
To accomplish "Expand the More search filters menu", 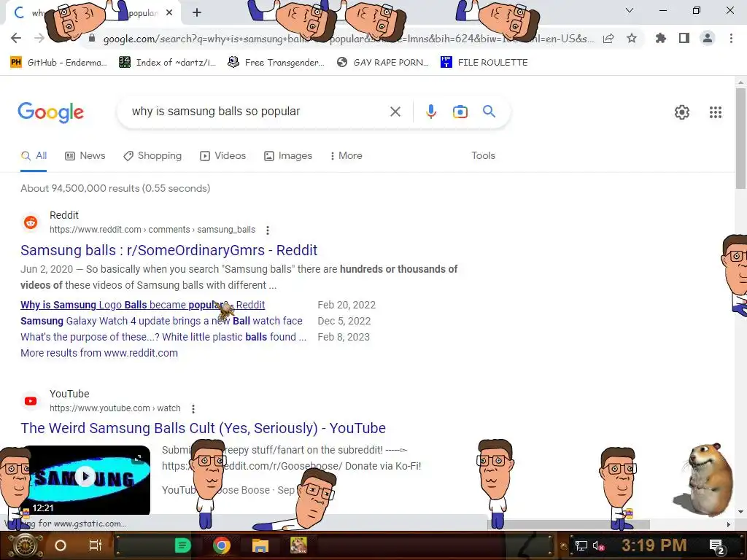I will coord(347,156).
